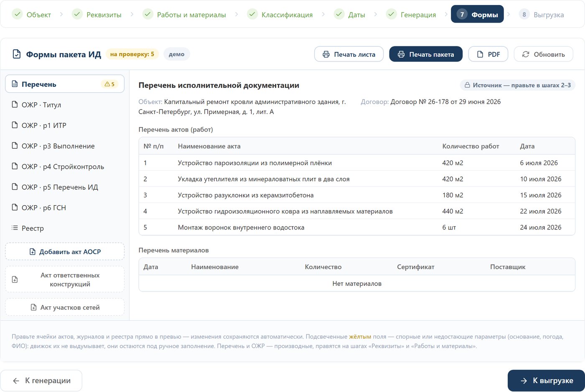Click the на проверку: 5 badge
Viewport: 585px width, 392px height.
pyautogui.click(x=132, y=54)
